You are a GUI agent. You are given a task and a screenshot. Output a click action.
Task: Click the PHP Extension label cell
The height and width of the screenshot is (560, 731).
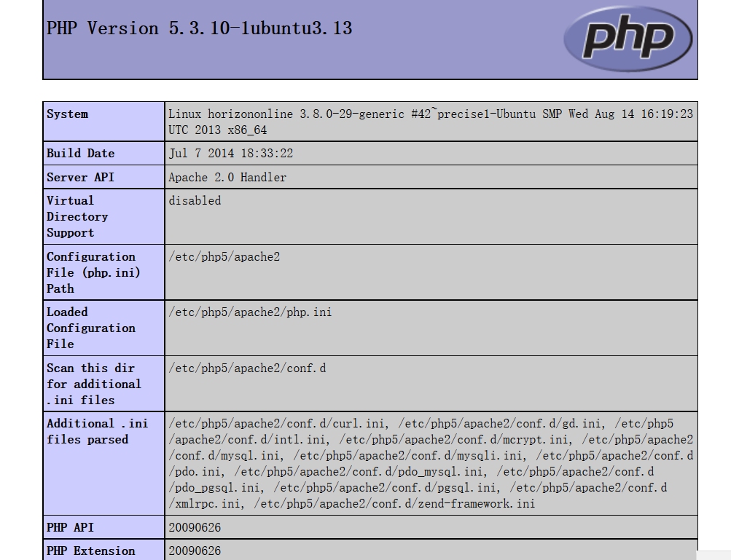tap(104, 551)
